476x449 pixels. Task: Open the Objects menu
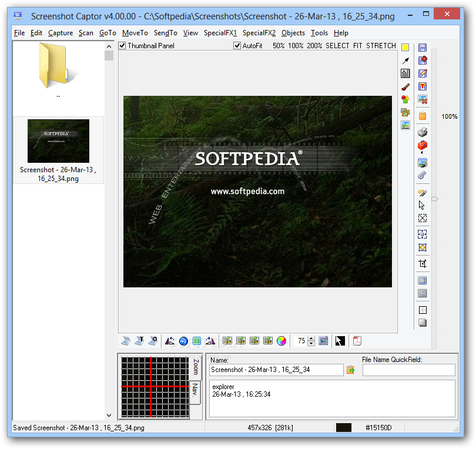[x=293, y=33]
